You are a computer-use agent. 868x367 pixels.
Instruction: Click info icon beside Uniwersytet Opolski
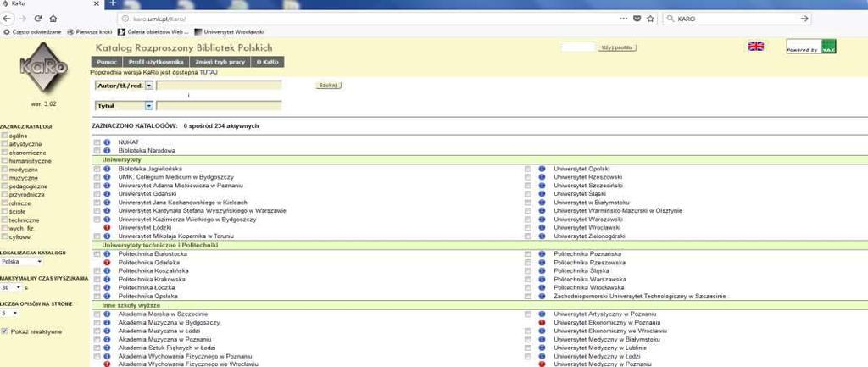pyautogui.click(x=542, y=169)
